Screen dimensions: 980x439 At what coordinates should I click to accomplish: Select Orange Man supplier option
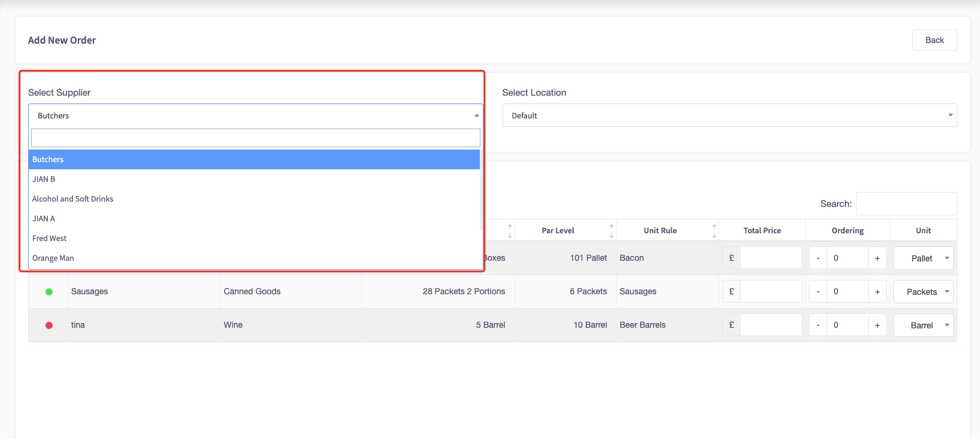coord(254,258)
